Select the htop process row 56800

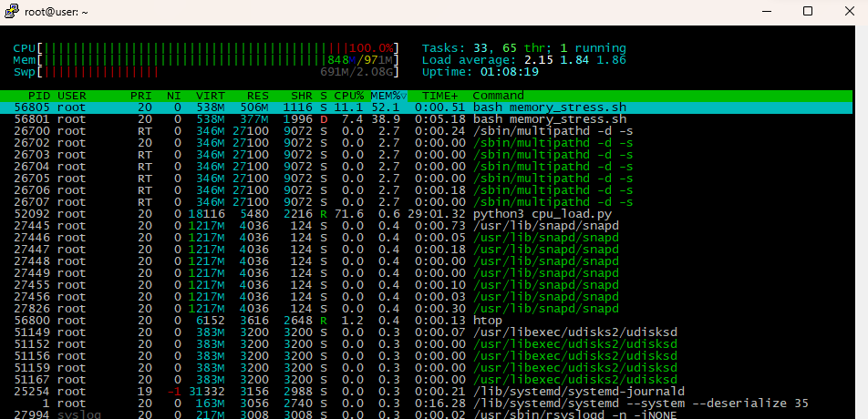click(x=427, y=321)
